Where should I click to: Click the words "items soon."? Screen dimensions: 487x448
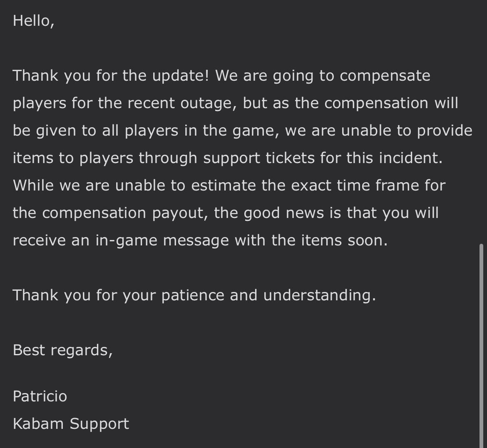click(345, 240)
